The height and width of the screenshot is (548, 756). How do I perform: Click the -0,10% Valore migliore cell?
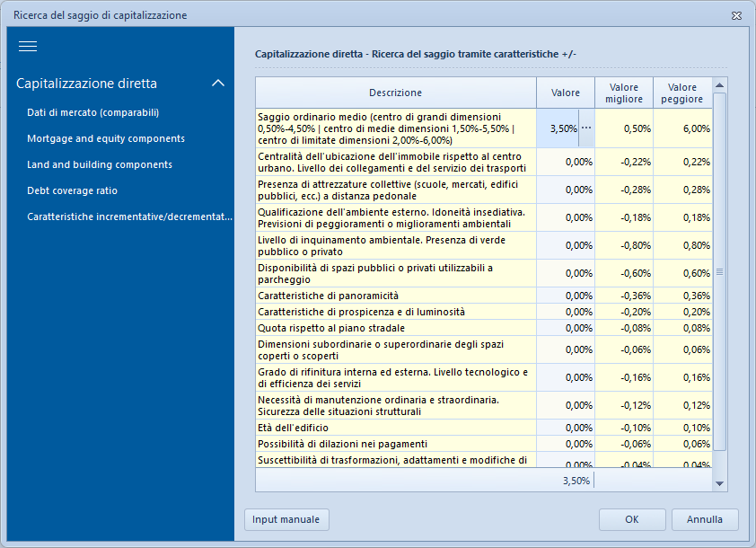624,428
